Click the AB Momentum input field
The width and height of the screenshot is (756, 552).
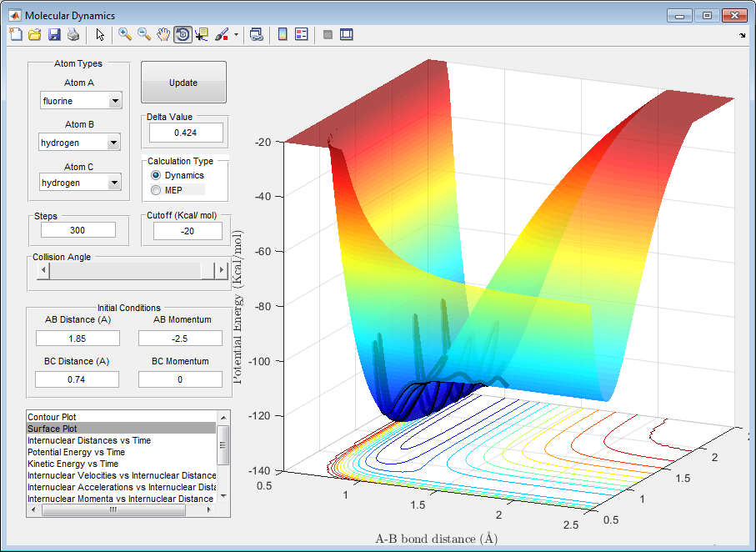coord(180,339)
